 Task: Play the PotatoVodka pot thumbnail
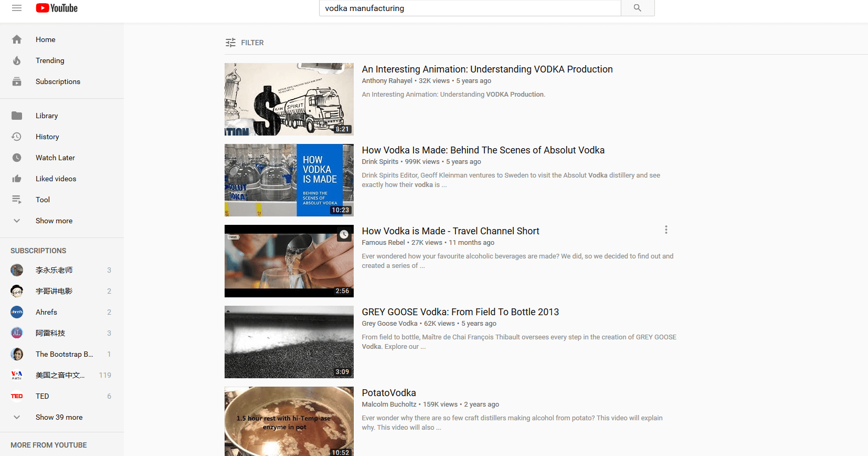click(x=289, y=421)
